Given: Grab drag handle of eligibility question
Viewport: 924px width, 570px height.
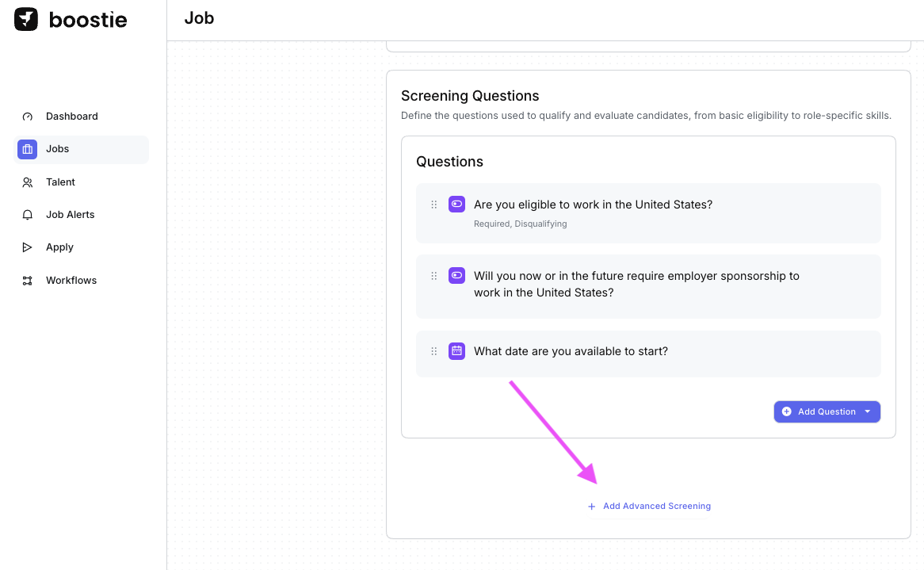Looking at the screenshot, I should point(434,205).
